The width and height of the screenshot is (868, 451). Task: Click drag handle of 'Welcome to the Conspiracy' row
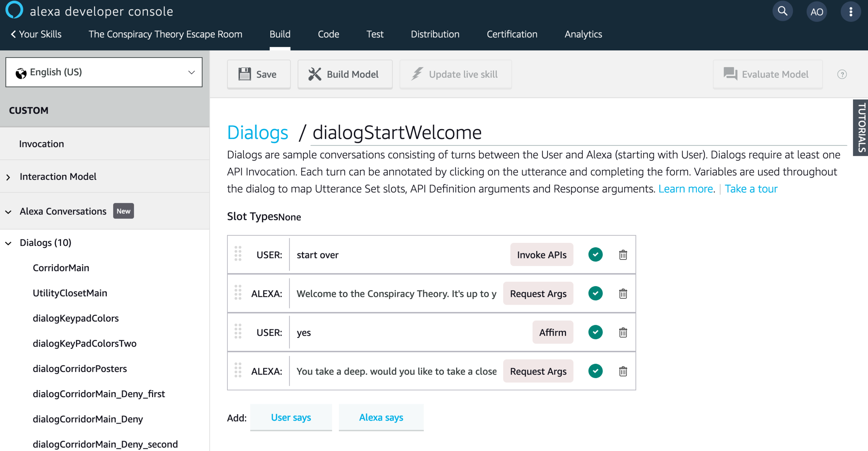point(238,293)
